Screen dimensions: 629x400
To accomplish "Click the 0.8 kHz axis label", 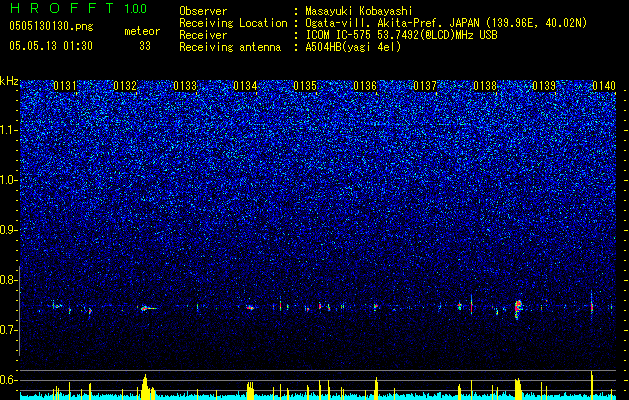I will click(x=9, y=280).
